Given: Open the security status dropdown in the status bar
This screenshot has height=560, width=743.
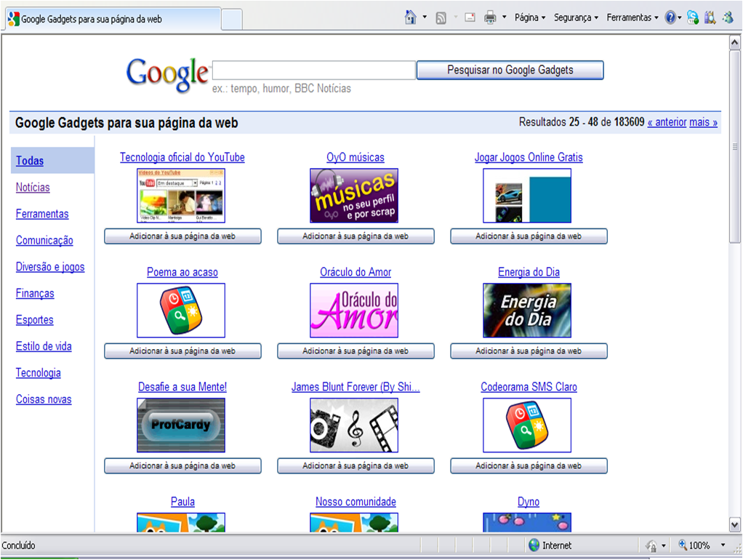Looking at the screenshot, I should (663, 545).
